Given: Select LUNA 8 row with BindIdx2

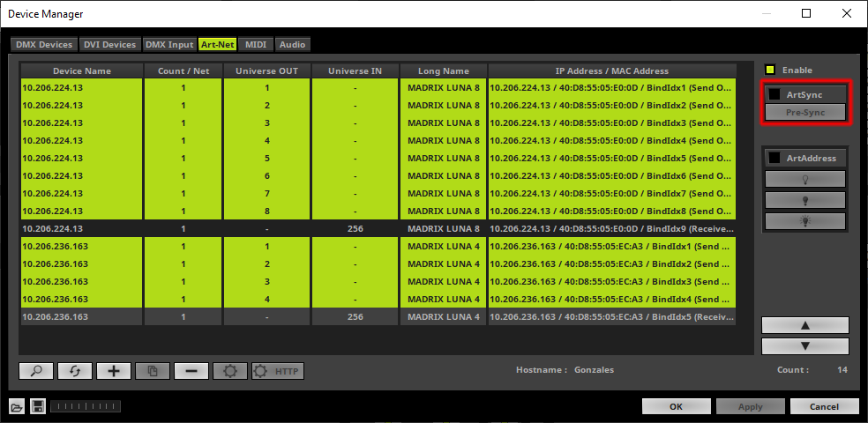Looking at the screenshot, I should pos(378,105).
